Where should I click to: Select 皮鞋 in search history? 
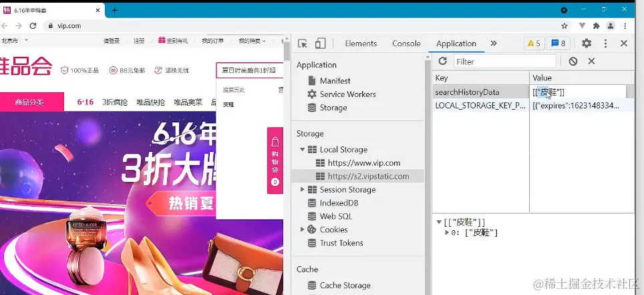228,104
